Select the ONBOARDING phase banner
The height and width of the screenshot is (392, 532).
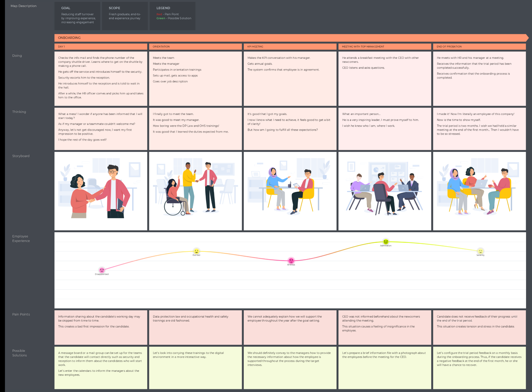tap(291, 38)
